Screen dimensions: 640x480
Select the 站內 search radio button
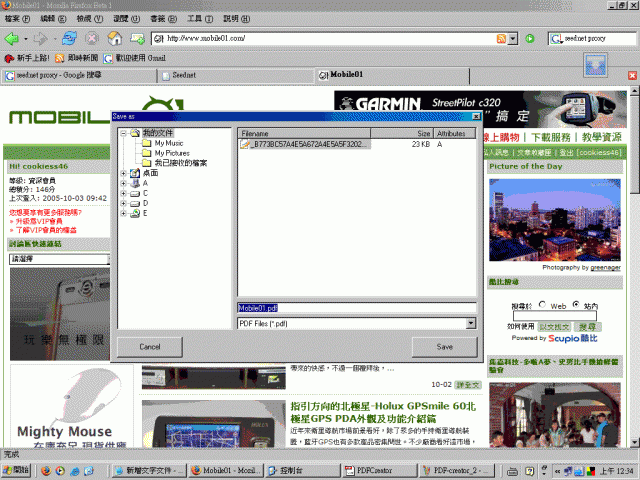click(576, 304)
